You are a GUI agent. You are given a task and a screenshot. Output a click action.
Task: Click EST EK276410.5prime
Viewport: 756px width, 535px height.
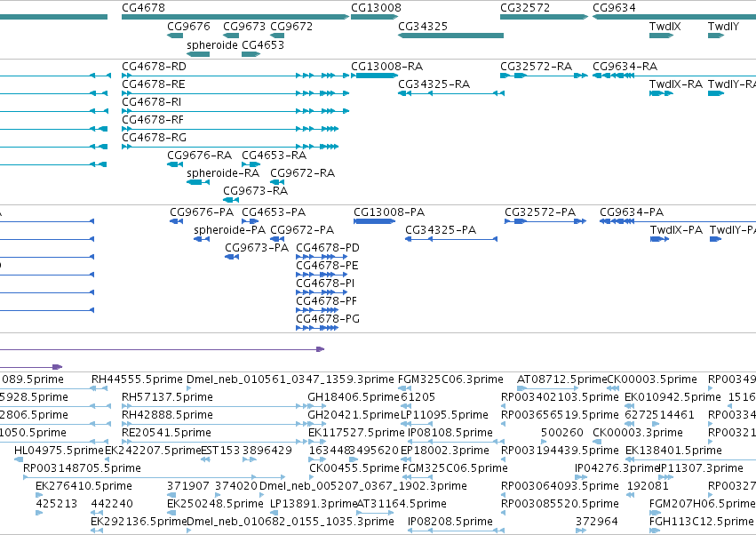click(84, 487)
